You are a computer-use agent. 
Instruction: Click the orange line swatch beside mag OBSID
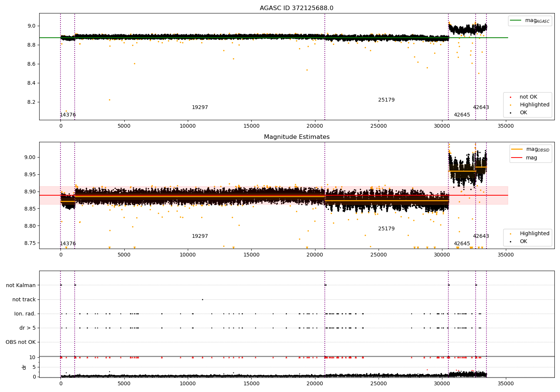click(517, 149)
